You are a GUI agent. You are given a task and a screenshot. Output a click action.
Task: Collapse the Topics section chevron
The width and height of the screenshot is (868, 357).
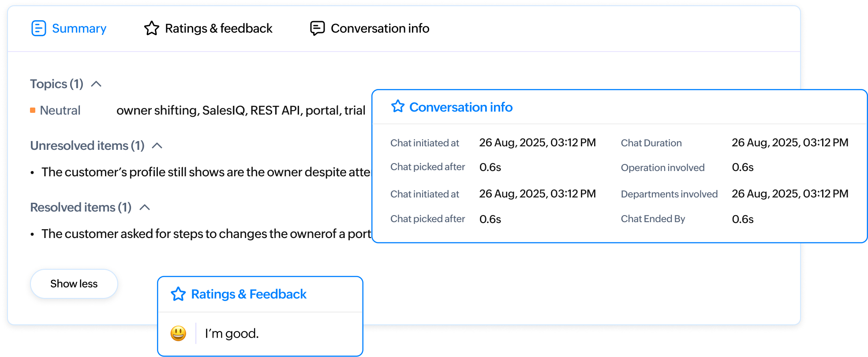pos(96,84)
